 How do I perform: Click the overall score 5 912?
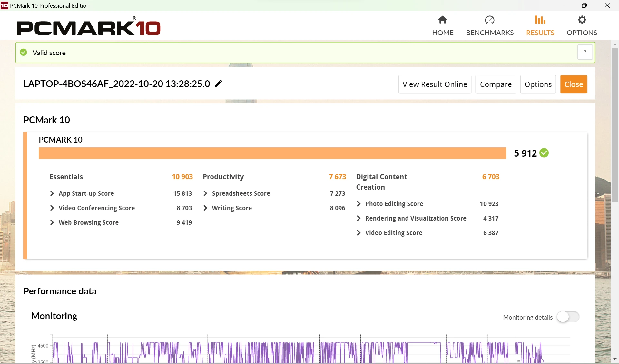[525, 153]
